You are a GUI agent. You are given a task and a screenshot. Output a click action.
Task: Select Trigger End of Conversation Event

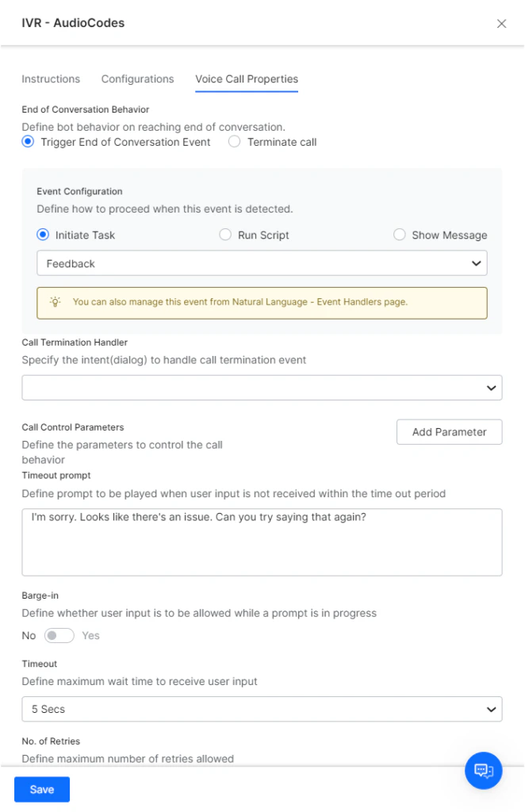[28, 141]
